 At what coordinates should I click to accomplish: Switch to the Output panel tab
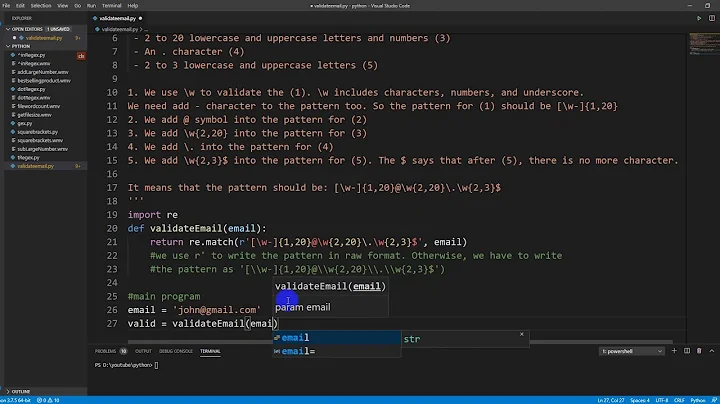[x=143, y=351]
